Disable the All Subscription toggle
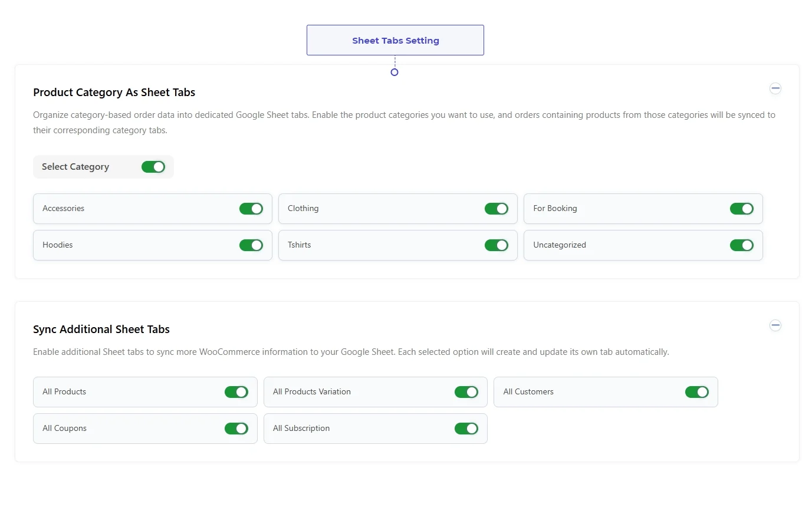Viewport: 812px width, 527px height. click(x=466, y=429)
